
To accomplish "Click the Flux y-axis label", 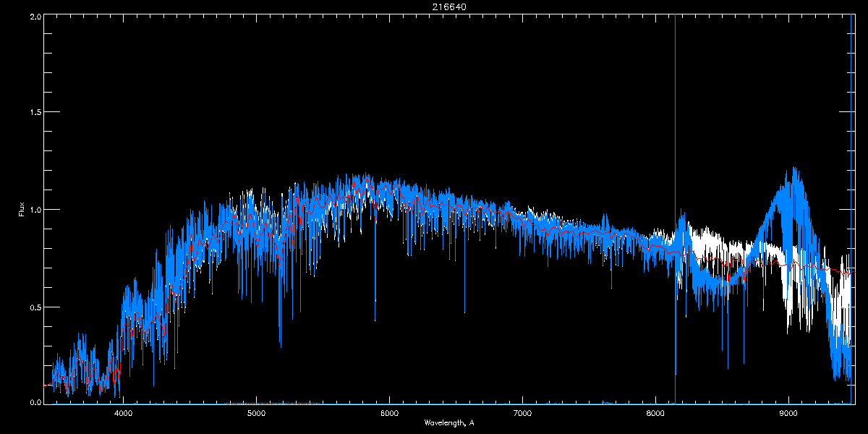I will click(22, 210).
